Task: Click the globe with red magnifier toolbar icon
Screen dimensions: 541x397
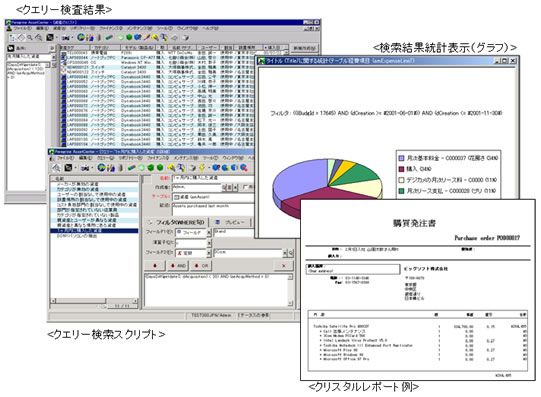Action: pos(244,168)
